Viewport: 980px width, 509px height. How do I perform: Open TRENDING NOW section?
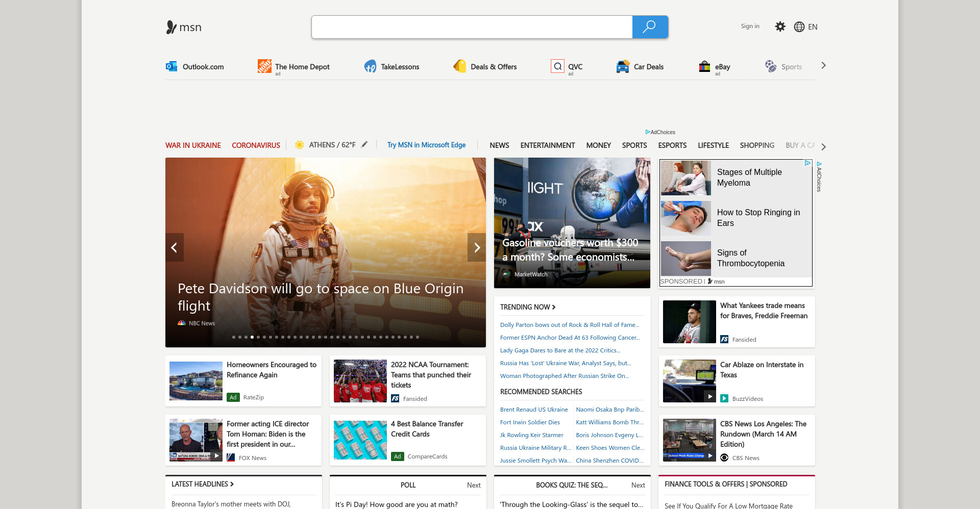[x=528, y=307]
